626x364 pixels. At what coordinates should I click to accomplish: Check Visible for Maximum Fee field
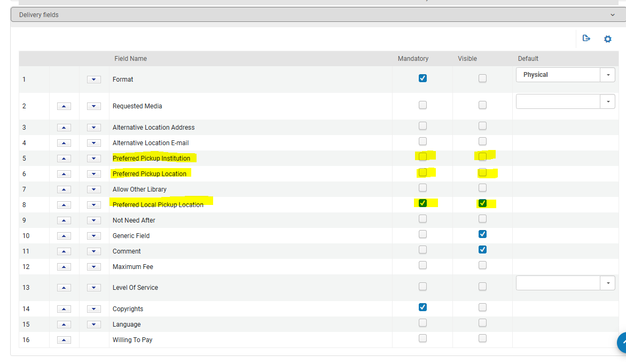tap(482, 265)
